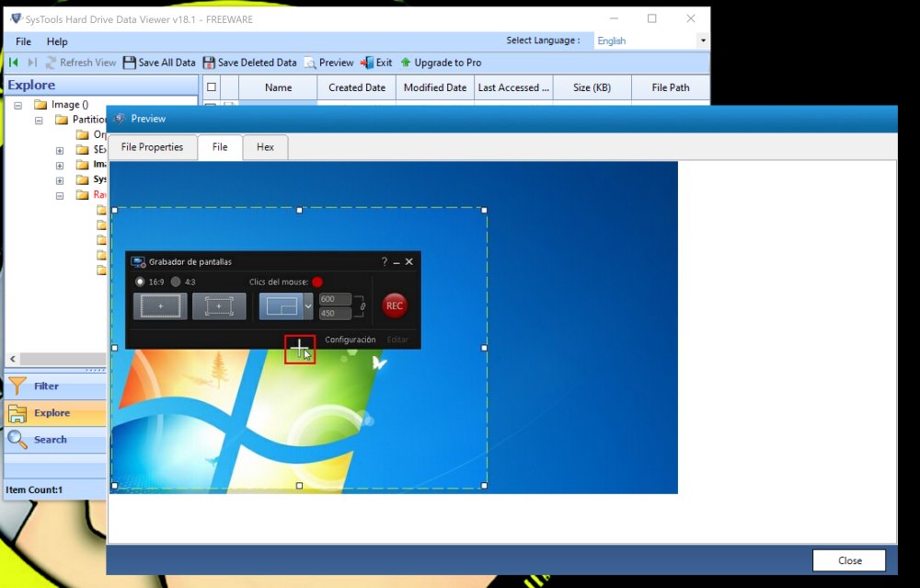Viewport: 920px width, 588px height.
Task: Minimize the SysTools Hard Drive Data Viewer window
Action: [x=613, y=18]
